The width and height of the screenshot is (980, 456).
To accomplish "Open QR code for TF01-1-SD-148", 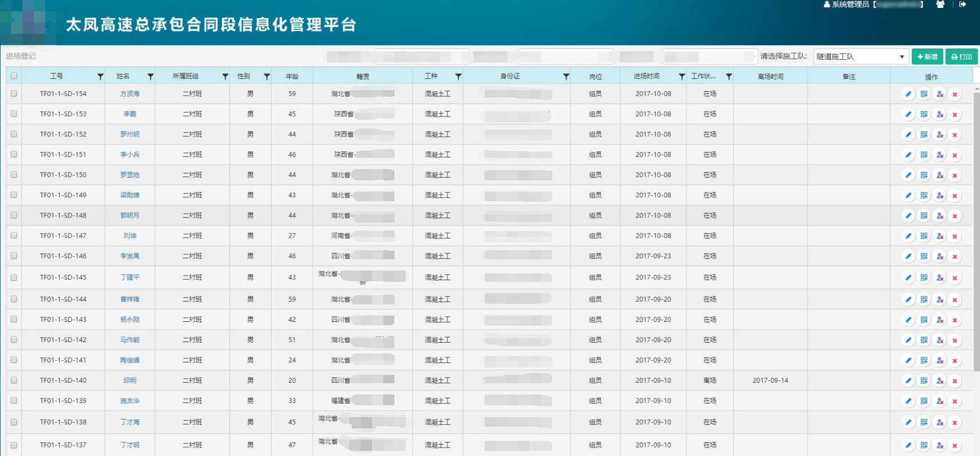I will [924, 216].
